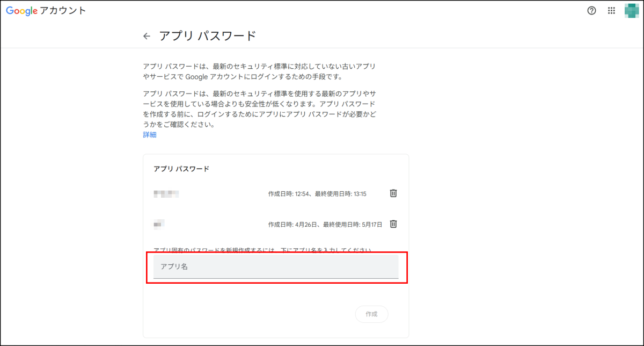Open the account profile avatar
This screenshot has height=346, width=644.
point(632,11)
